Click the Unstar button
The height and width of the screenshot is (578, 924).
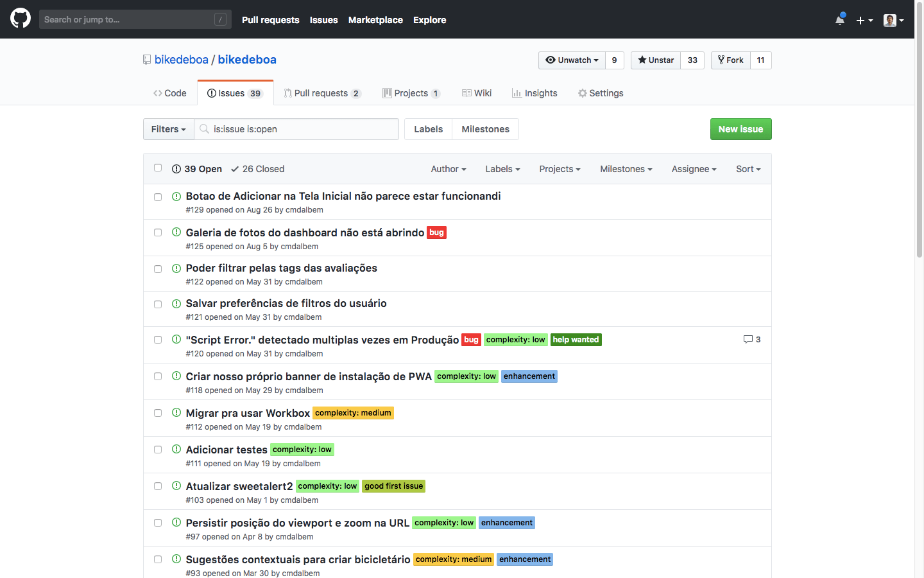[x=656, y=60]
